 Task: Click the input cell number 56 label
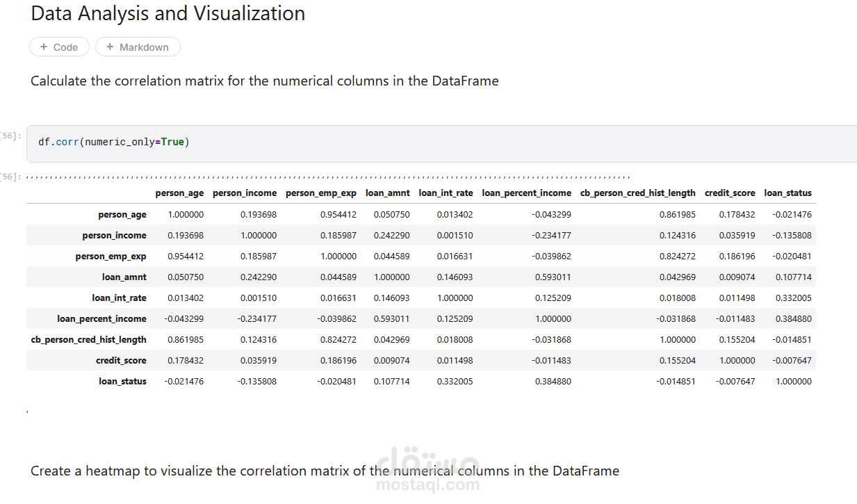click(10, 136)
